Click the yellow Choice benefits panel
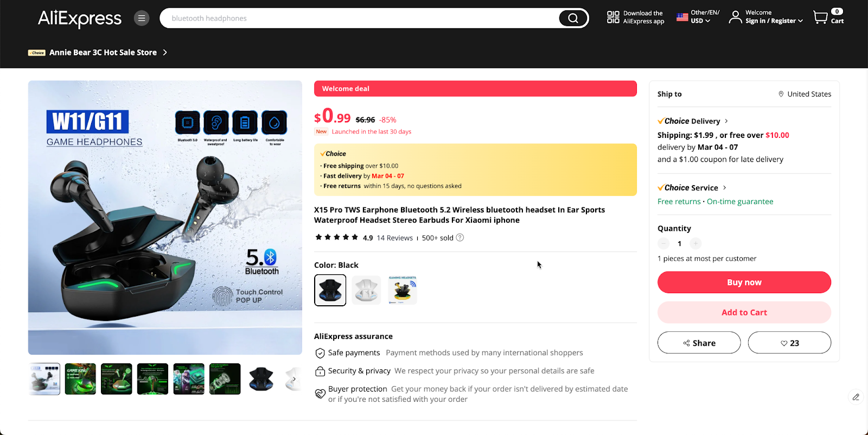The width and height of the screenshot is (868, 435). tap(475, 169)
